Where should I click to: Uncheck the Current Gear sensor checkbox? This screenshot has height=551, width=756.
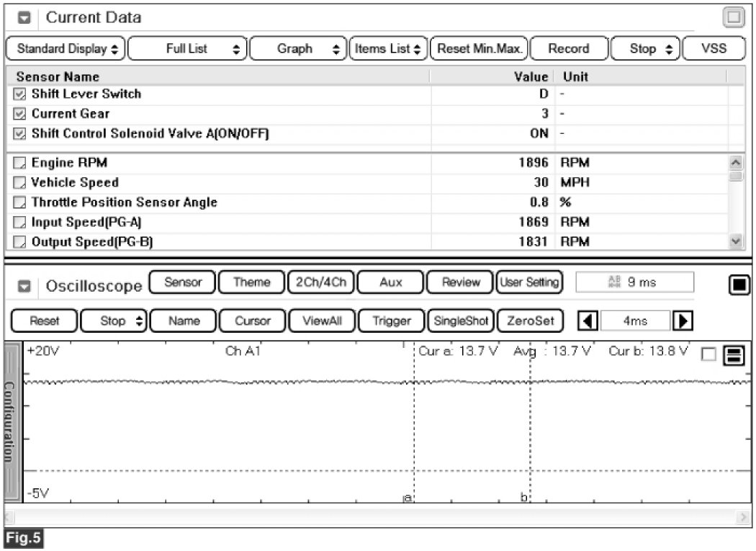click(19, 114)
